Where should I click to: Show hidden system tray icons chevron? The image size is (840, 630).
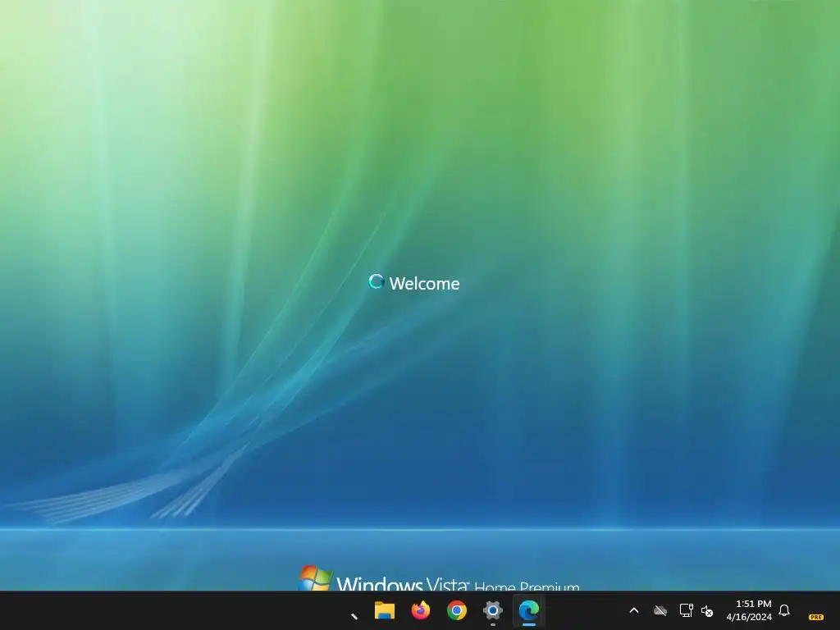[x=634, y=610]
